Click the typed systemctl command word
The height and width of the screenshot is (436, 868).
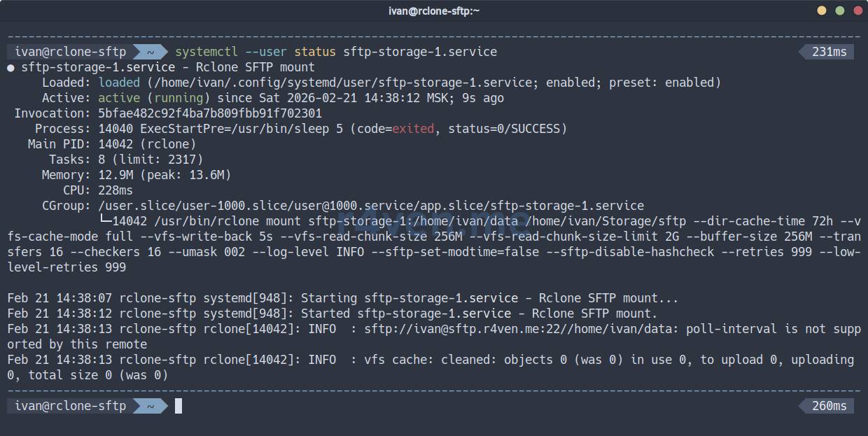pos(206,52)
